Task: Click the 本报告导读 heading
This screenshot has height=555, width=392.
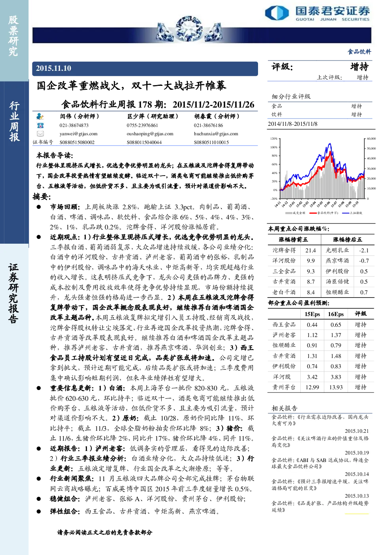Action: [55, 155]
